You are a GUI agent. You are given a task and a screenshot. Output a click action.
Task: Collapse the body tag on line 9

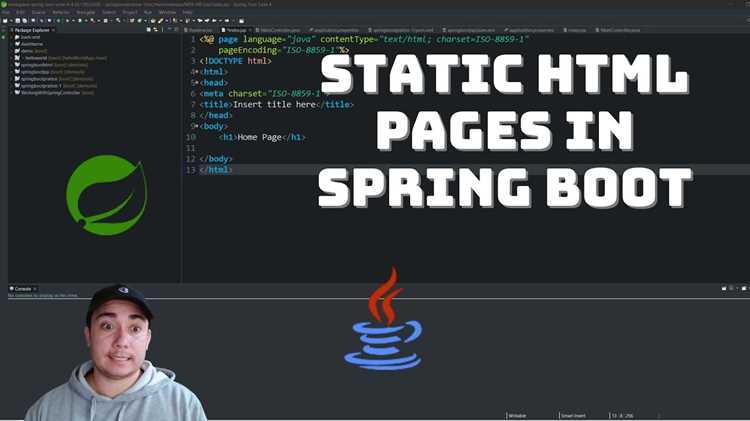[x=197, y=126]
